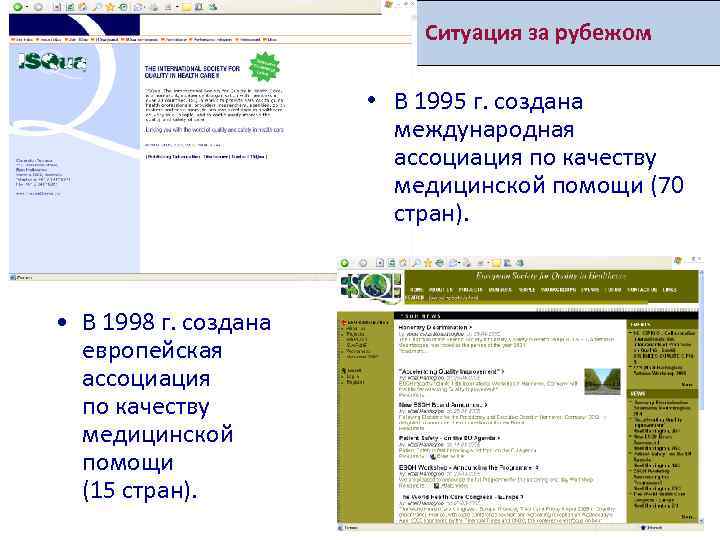Viewport: 720px width, 540px height.
Task: Open the 'Linking you with the world of quality' link
Action: 214,130
